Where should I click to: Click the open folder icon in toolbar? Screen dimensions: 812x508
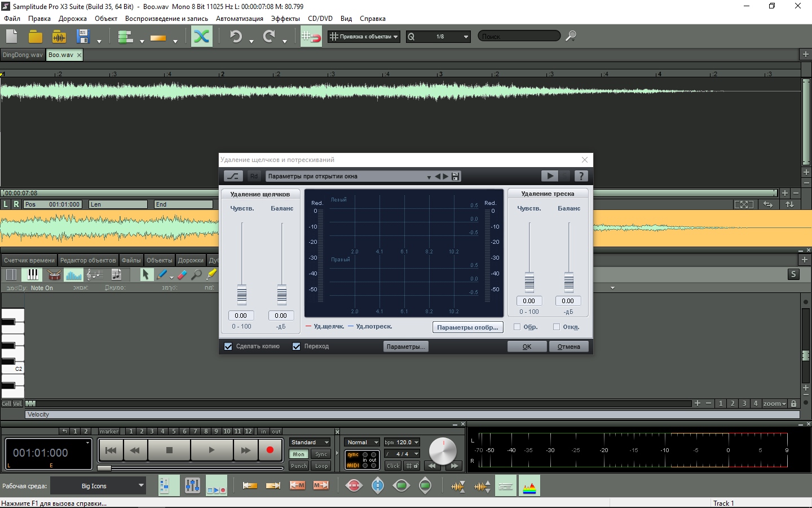pyautogui.click(x=36, y=37)
